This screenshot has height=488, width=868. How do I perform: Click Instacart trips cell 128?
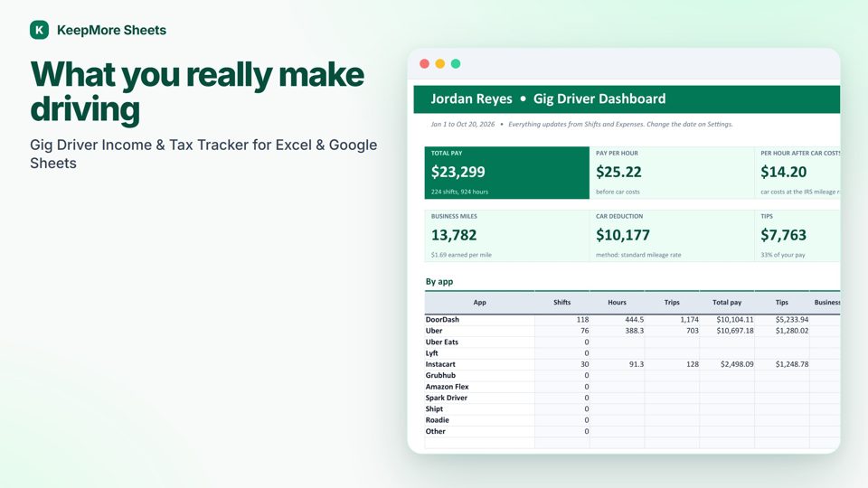click(672, 364)
